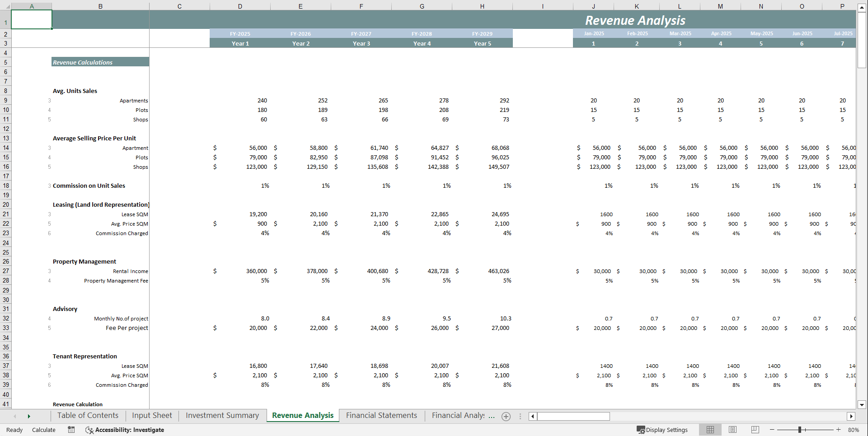
Task: Add a new worksheet with the plus icon
Action: [506, 416]
